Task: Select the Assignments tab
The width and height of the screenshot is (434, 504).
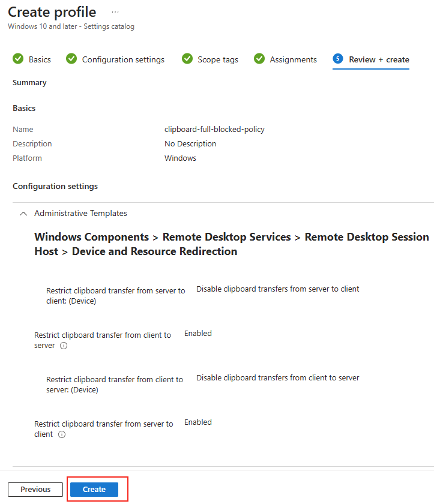Action: pos(293,59)
